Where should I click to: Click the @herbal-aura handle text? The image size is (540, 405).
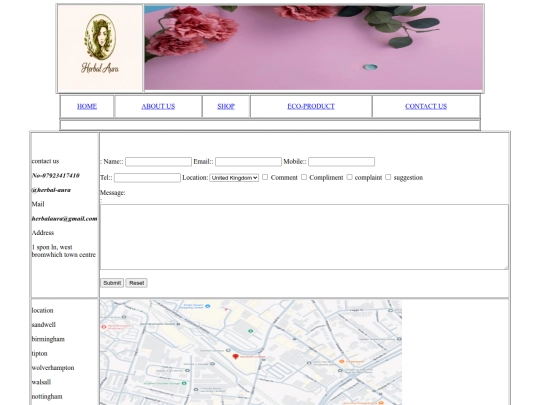point(51,190)
